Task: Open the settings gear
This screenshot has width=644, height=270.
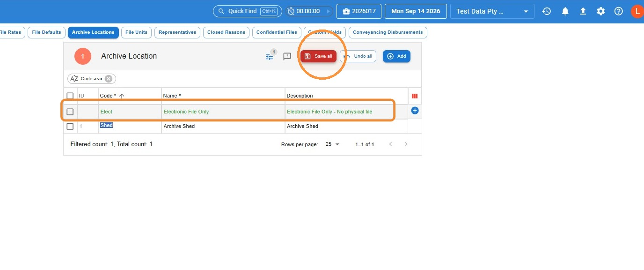Action: [x=601, y=11]
